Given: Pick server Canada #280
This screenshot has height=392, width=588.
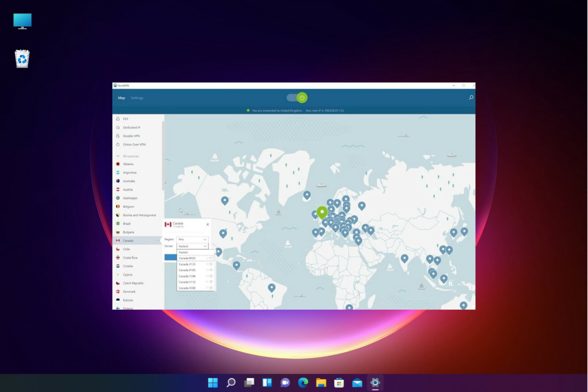Looking at the screenshot, I should pyautogui.click(x=195, y=288).
